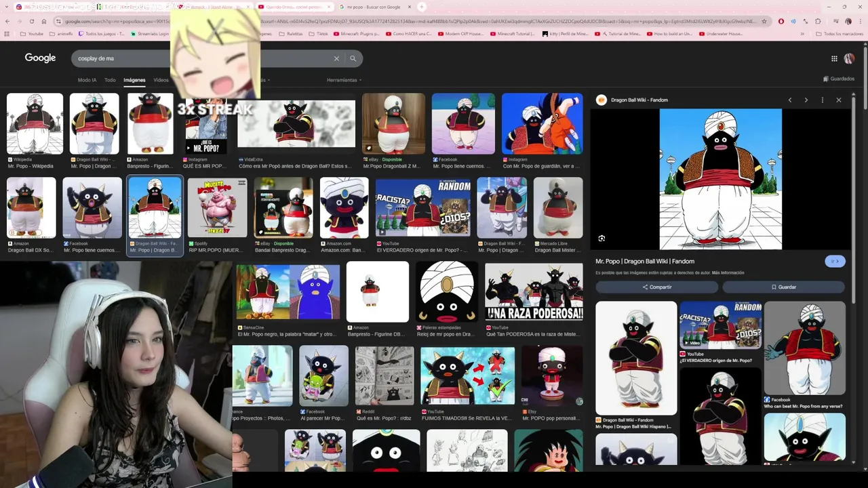
Task: Select the 'Videos' search tab
Action: 161,80
